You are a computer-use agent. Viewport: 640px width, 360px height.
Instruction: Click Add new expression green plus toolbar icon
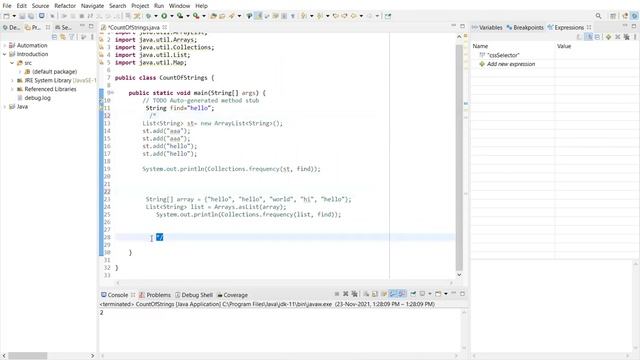[x=608, y=37]
